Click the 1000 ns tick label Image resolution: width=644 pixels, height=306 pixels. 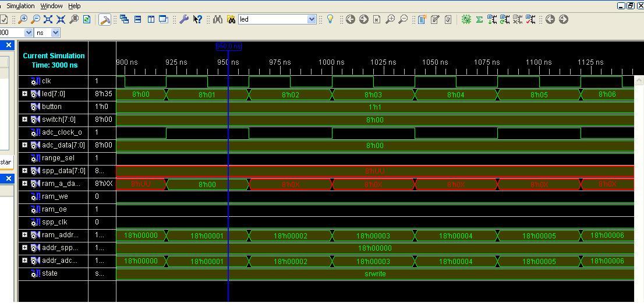coord(331,62)
